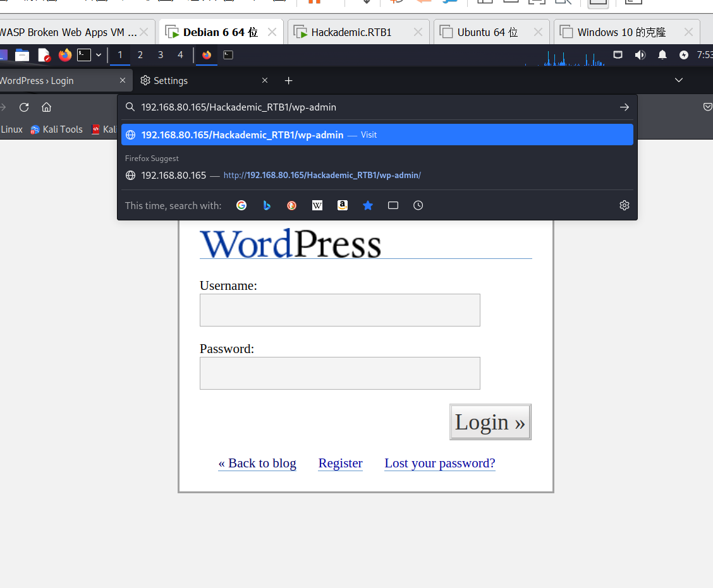Viewport: 713px width, 588px height.
Task: Click the volume speaker tray icon
Action: (640, 55)
